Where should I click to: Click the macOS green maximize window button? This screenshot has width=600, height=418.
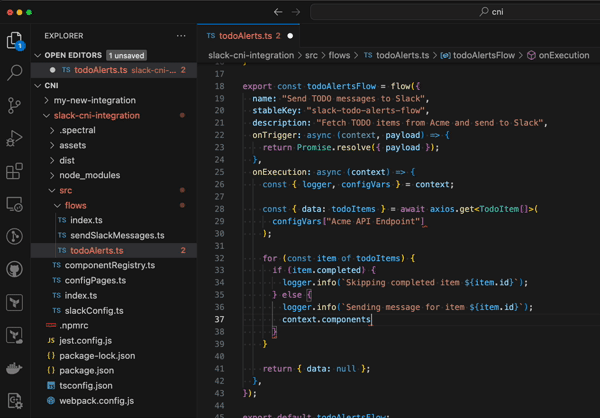(29, 13)
